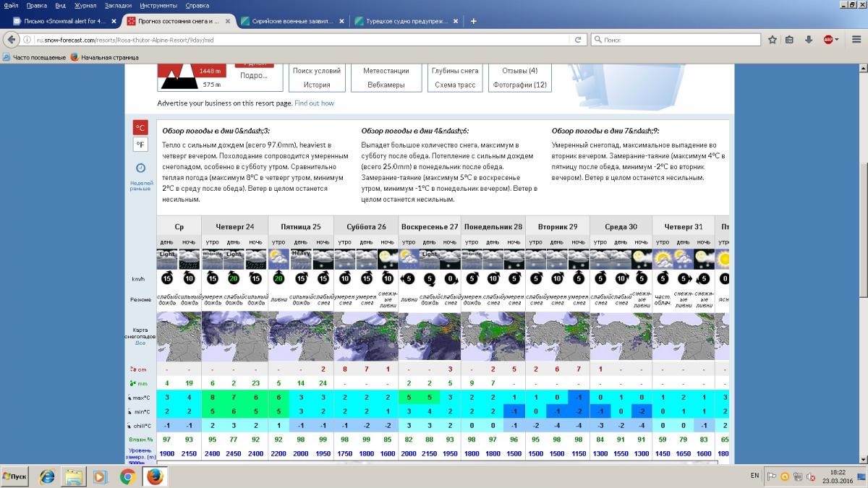Switch to 'Турецкое судно' tab
The width and height of the screenshot is (868, 488).
pyautogui.click(x=405, y=21)
